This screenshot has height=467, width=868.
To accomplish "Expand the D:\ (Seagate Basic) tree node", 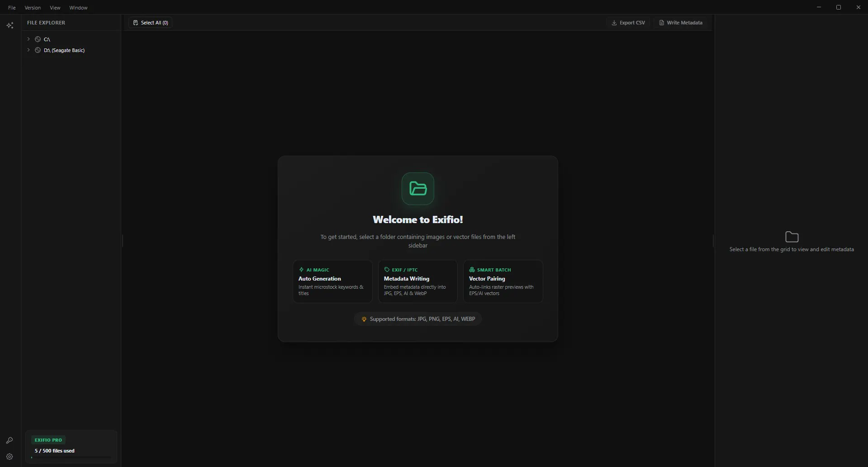I will [28, 50].
